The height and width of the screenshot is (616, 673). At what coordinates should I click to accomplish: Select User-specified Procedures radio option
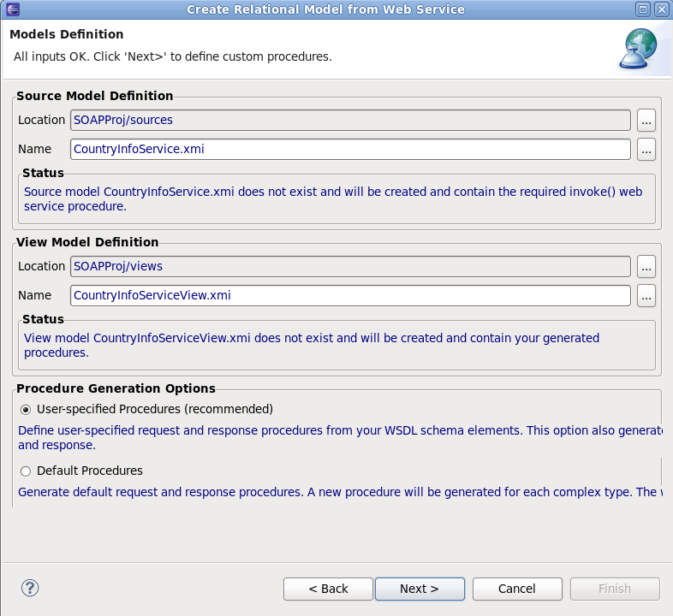(x=26, y=409)
